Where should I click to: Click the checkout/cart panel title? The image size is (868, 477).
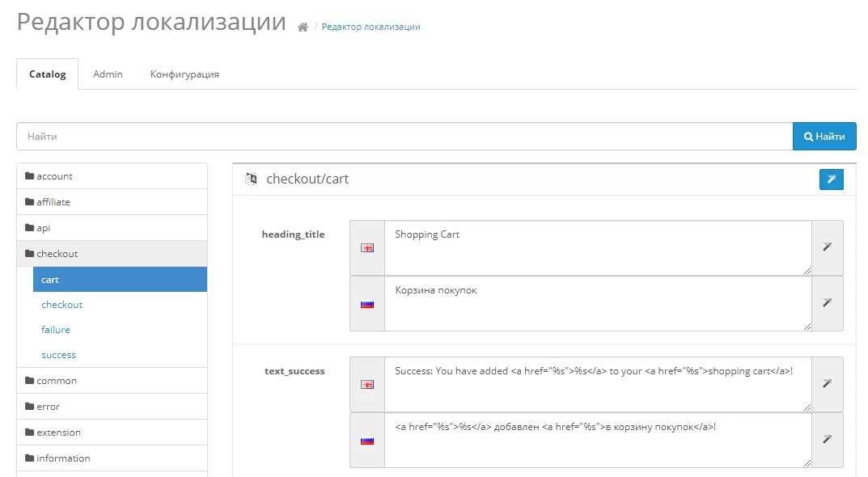click(x=307, y=179)
